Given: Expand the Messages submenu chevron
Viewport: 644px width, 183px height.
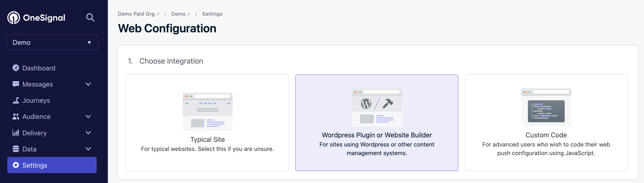Looking at the screenshot, I should click(x=88, y=84).
